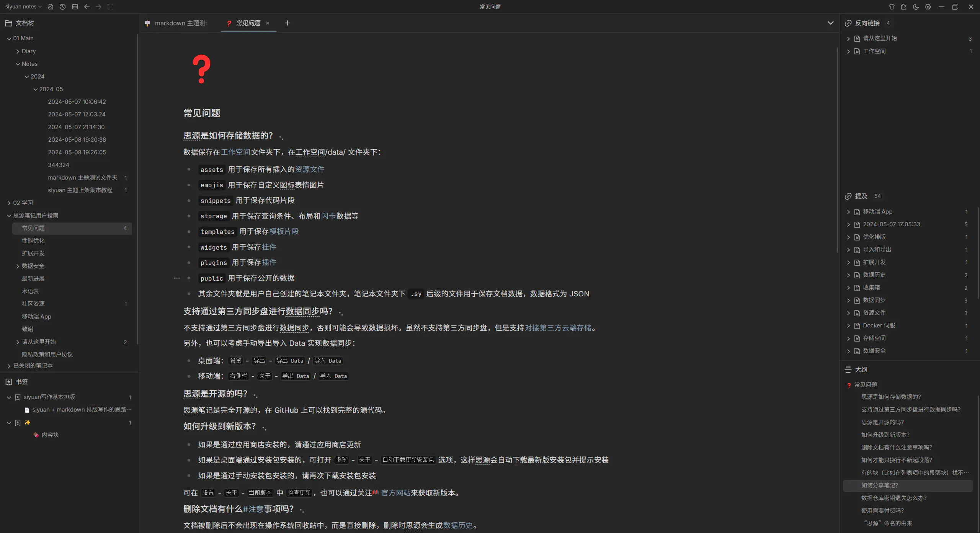
Task: Expand 数据同步 entry in mentions panel
Action: pos(848,301)
